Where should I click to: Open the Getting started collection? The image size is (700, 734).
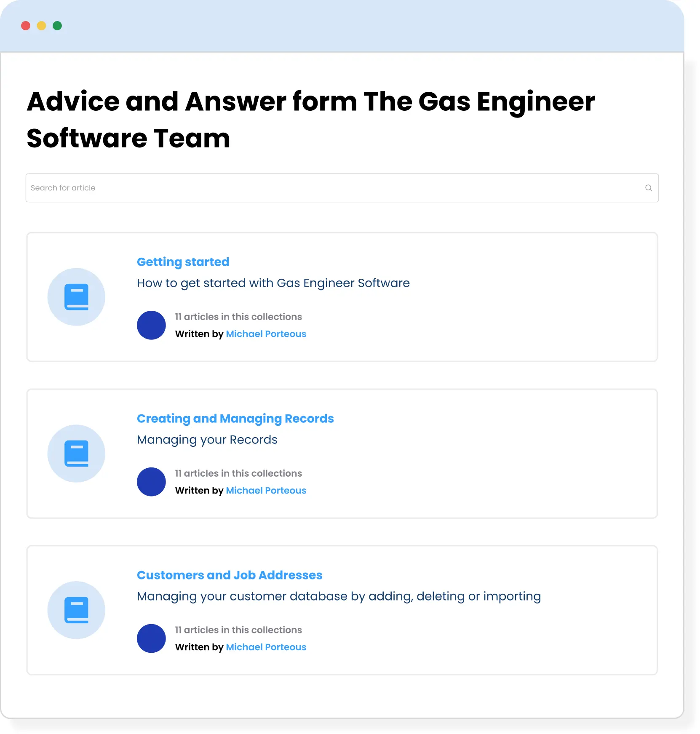click(x=183, y=262)
